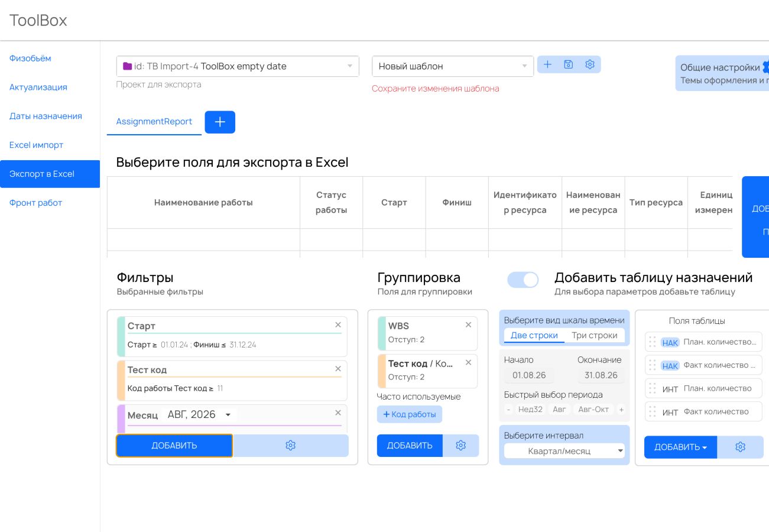Screen dimensions: 769x532
Task: Remove the Старт filter with its X
Action: point(338,325)
